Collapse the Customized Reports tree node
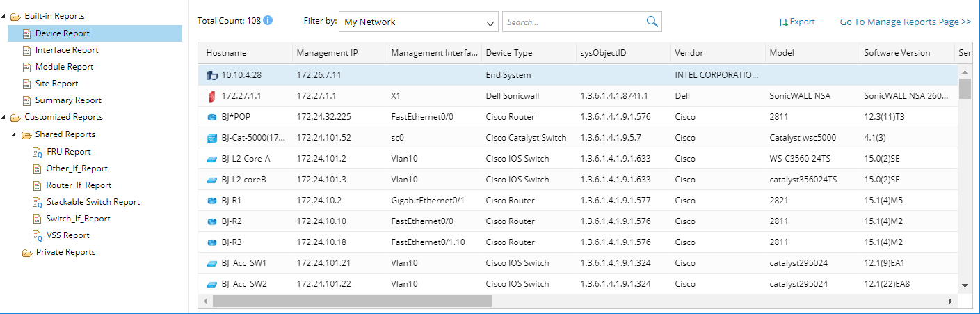Viewport: 980px width, 314px height. (5, 117)
